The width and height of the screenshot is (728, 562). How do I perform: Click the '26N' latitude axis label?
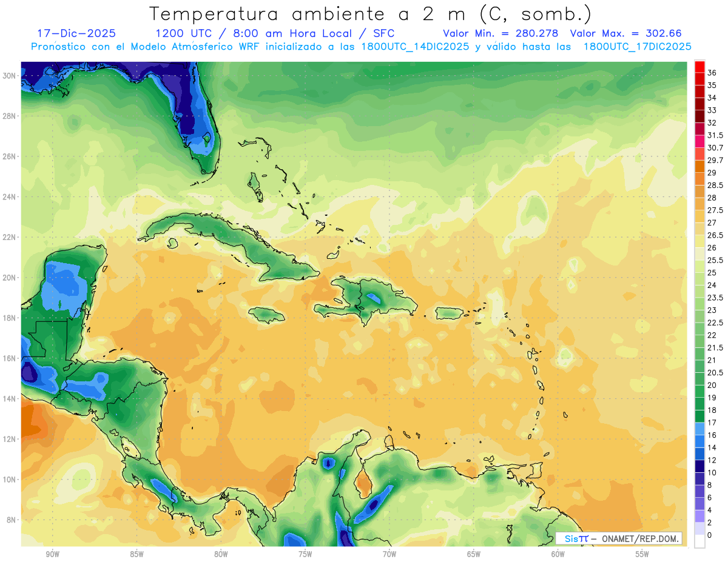[10, 156]
